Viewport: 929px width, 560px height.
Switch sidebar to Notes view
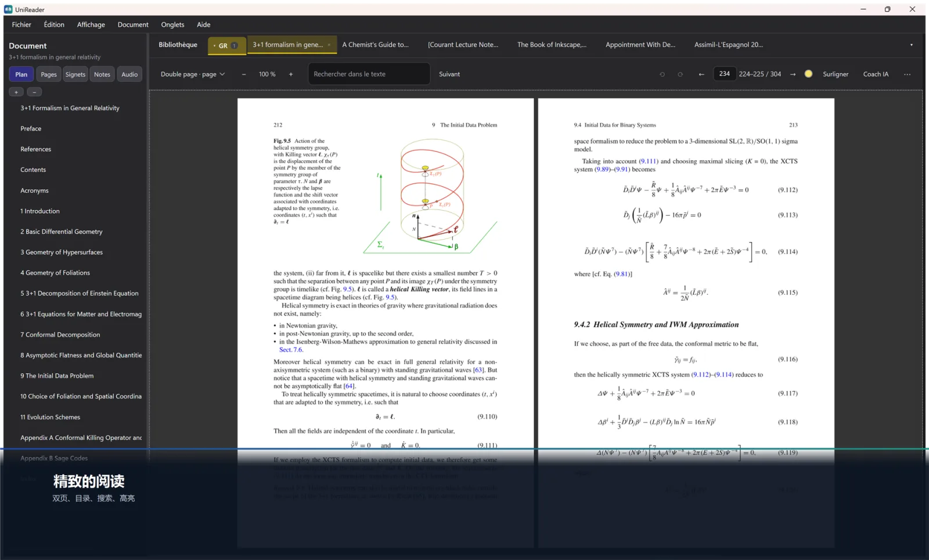tap(102, 74)
